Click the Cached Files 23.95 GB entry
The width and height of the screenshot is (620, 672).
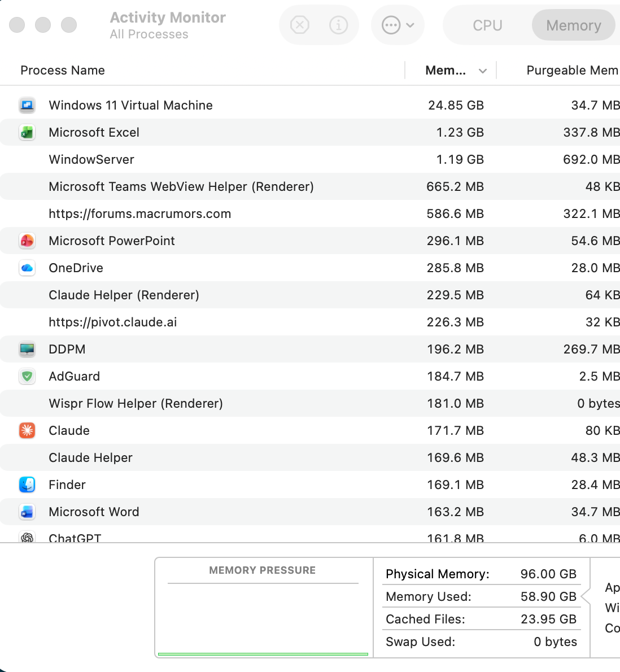pos(481,619)
